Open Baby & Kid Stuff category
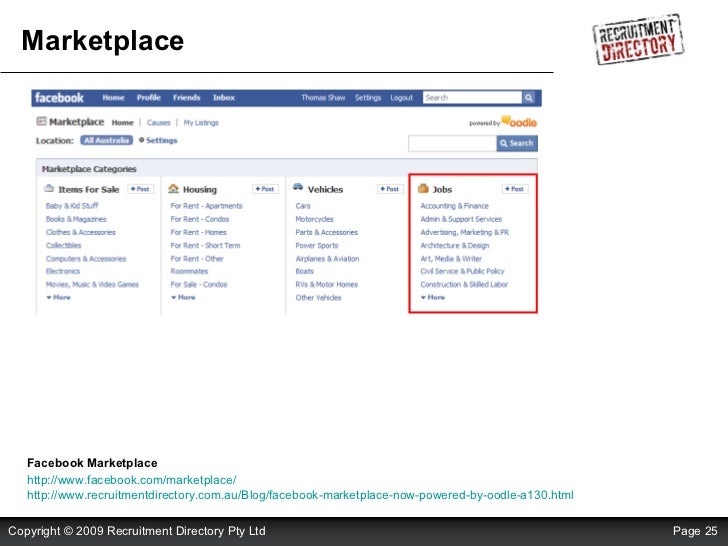728x546 pixels. point(72,206)
